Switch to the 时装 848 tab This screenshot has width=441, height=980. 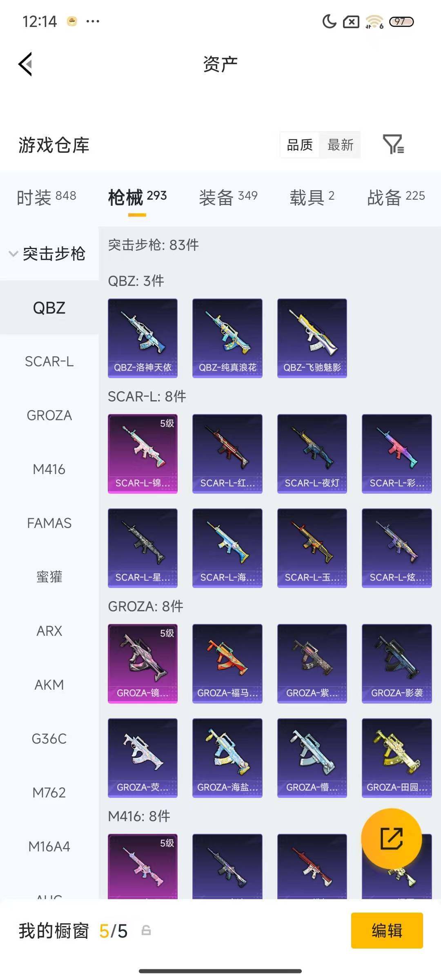pyautogui.click(x=47, y=198)
